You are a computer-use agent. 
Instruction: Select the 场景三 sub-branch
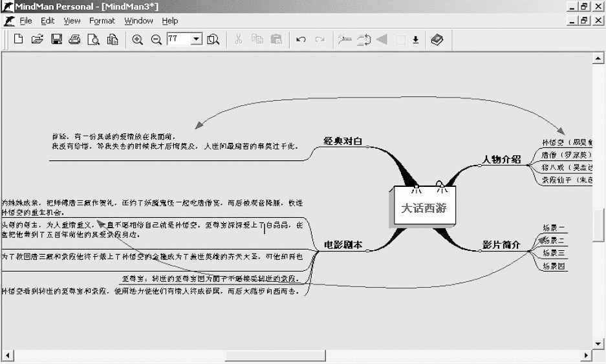point(554,253)
